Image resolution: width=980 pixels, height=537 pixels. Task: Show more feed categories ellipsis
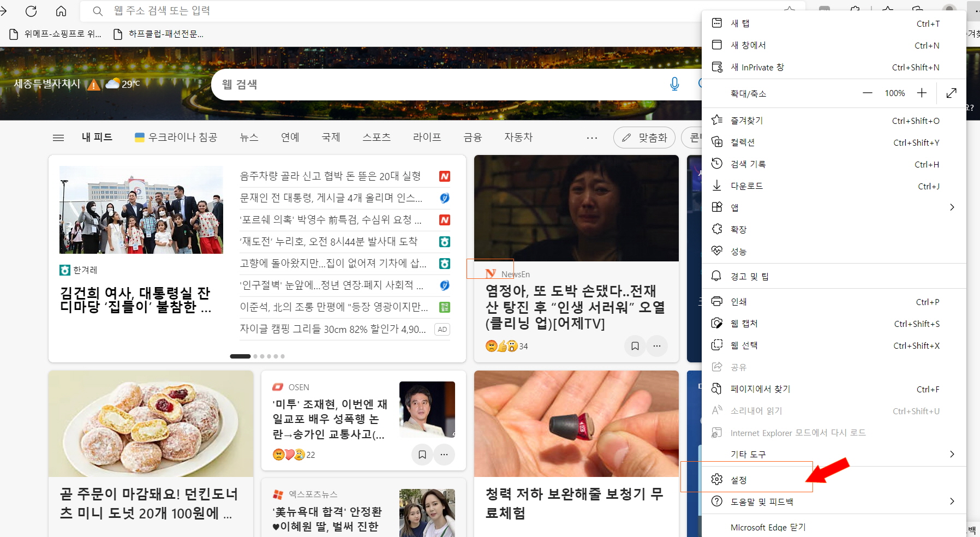[592, 138]
